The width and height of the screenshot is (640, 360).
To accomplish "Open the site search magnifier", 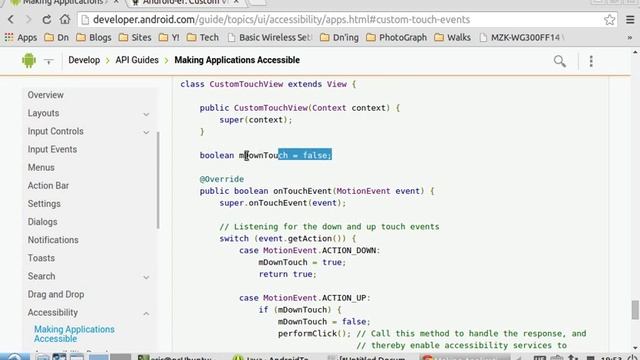I will [560, 61].
